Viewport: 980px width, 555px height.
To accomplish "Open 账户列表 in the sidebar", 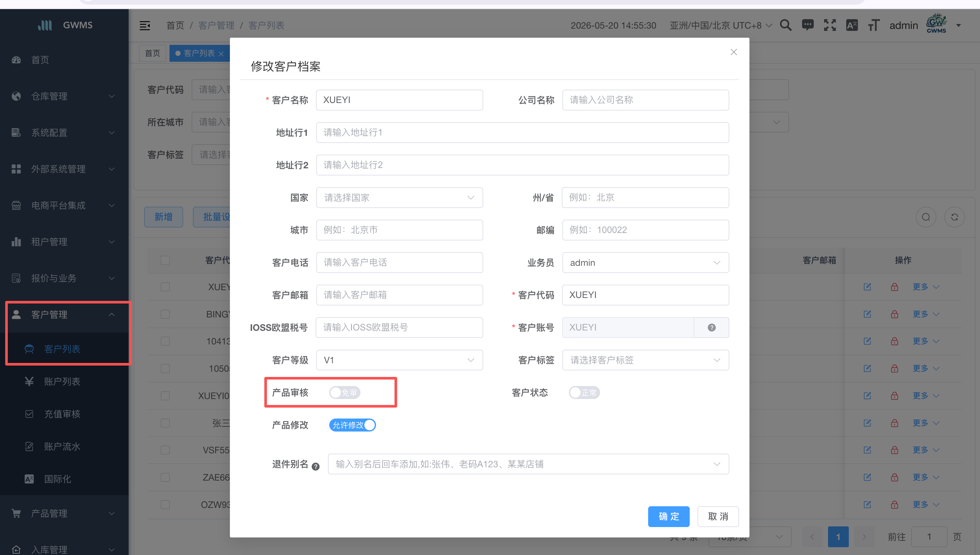I will click(64, 381).
